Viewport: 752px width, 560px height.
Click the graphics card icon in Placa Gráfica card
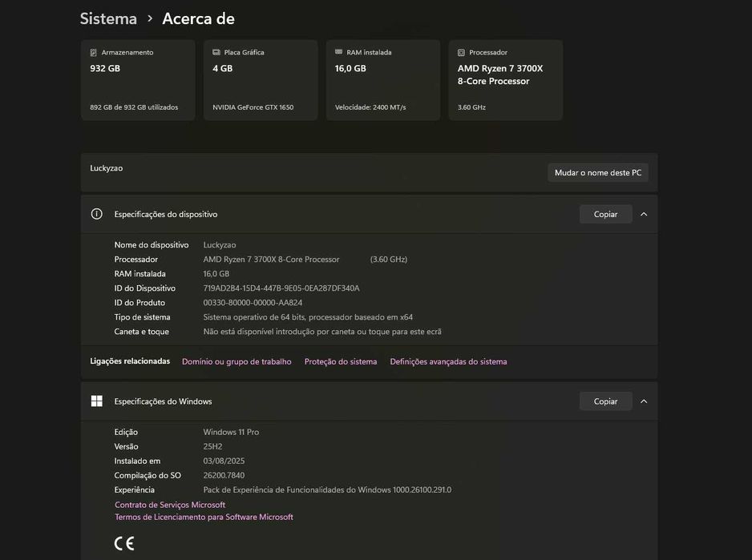[x=216, y=52]
